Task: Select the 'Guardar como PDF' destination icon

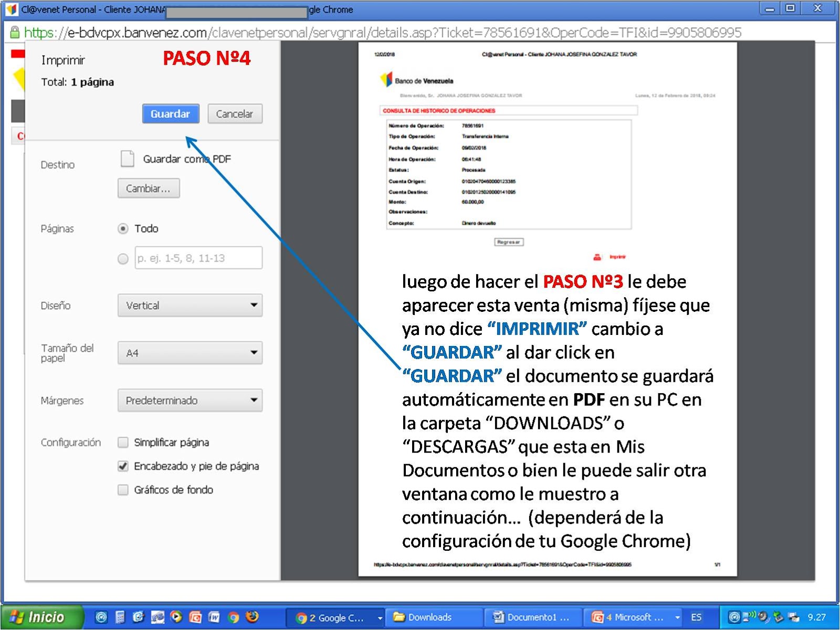Action: (127, 158)
